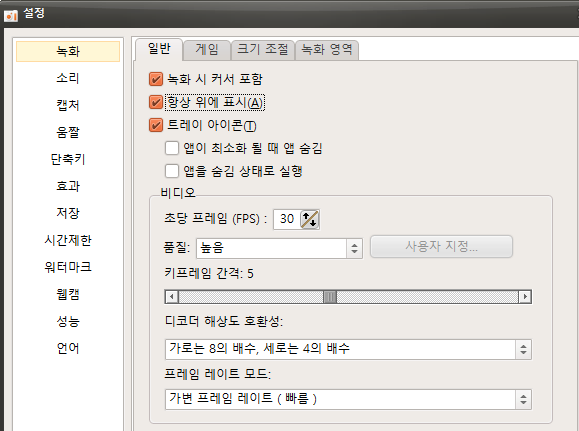Screen dimensions: 579x431
Task: Toggle 항상 위에 표시(A) checkbox
Action: pos(156,102)
